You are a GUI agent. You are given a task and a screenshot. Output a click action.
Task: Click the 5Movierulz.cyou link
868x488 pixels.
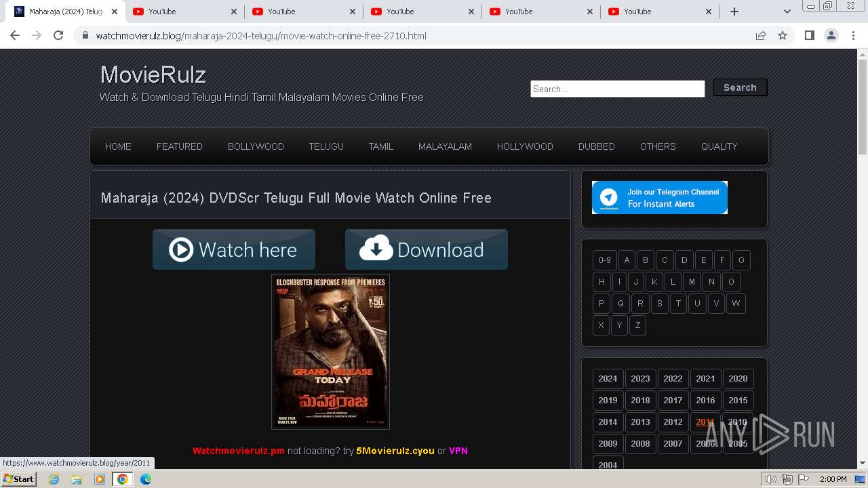click(x=395, y=451)
